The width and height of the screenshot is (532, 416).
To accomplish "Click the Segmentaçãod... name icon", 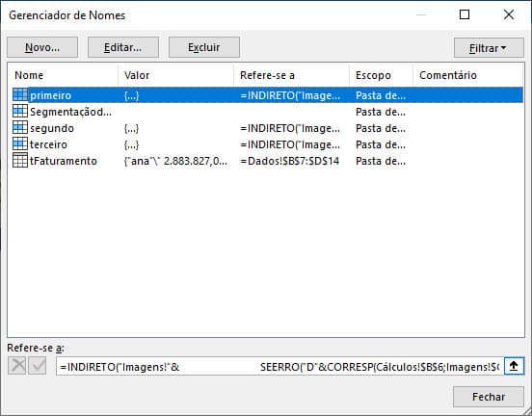I will click(x=20, y=111).
